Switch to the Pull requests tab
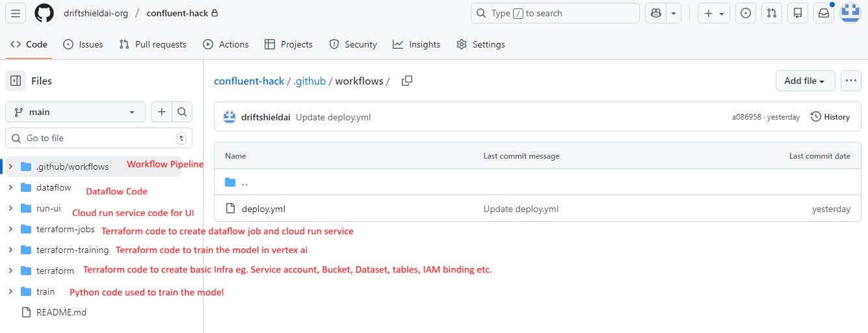 [x=153, y=44]
